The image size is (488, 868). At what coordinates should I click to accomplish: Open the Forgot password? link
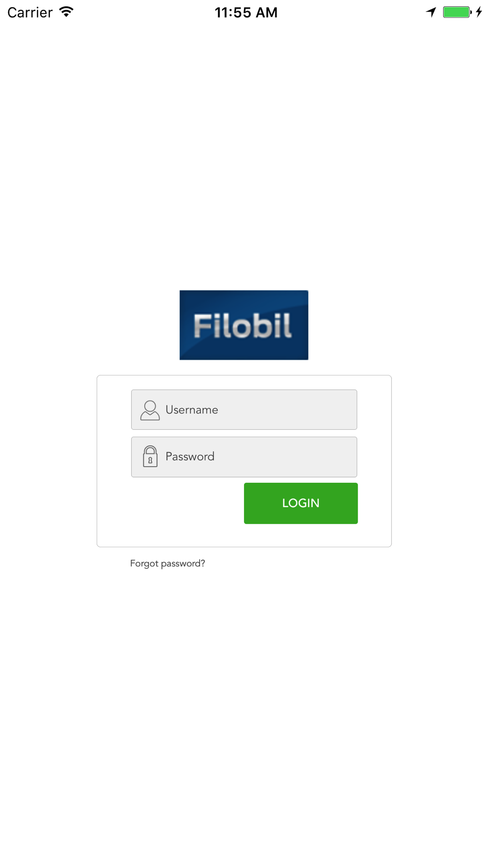(x=167, y=563)
